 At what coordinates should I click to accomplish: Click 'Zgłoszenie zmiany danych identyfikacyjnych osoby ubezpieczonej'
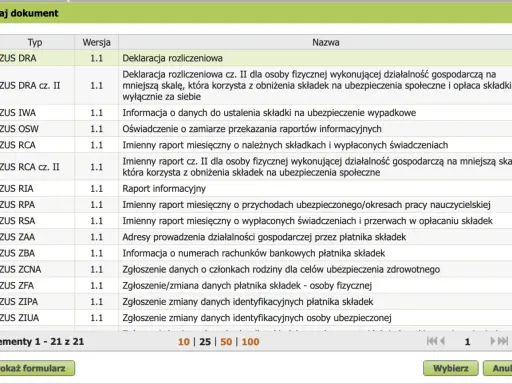click(x=257, y=318)
